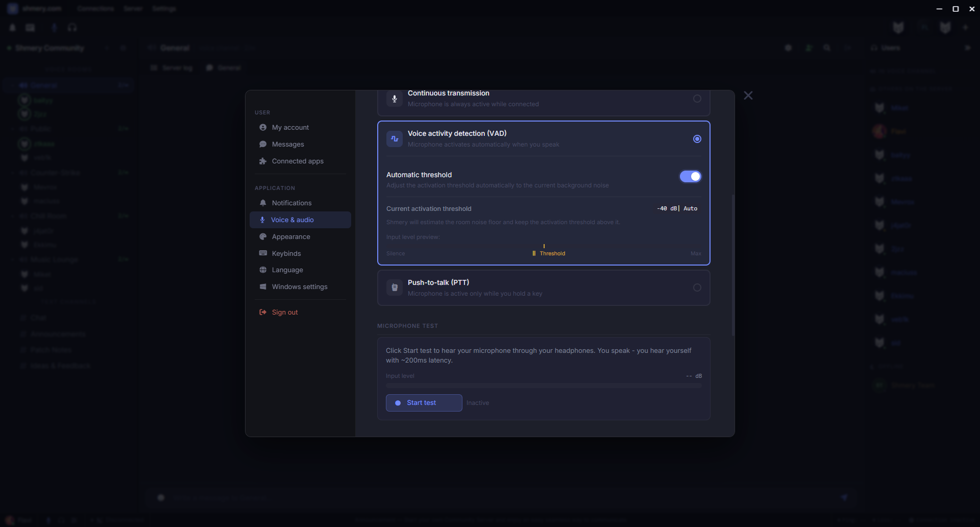The width and height of the screenshot is (980, 527).
Task: Click the 'Silence' label on level preview
Action: click(396, 253)
